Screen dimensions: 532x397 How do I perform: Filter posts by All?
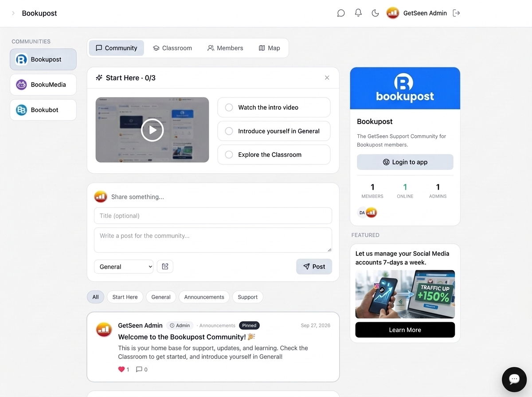click(x=95, y=297)
